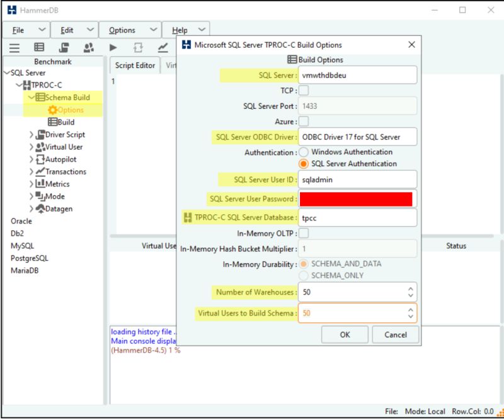Screen dimensions: 504x420
Task: Click the Autopilot icon in tree
Action: pos(40,159)
